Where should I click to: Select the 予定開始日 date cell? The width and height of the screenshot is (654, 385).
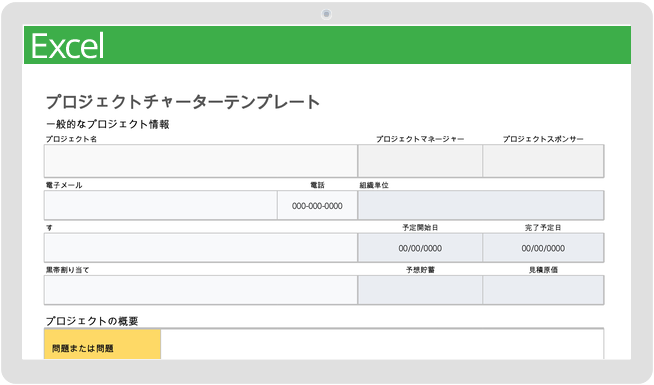pos(420,248)
